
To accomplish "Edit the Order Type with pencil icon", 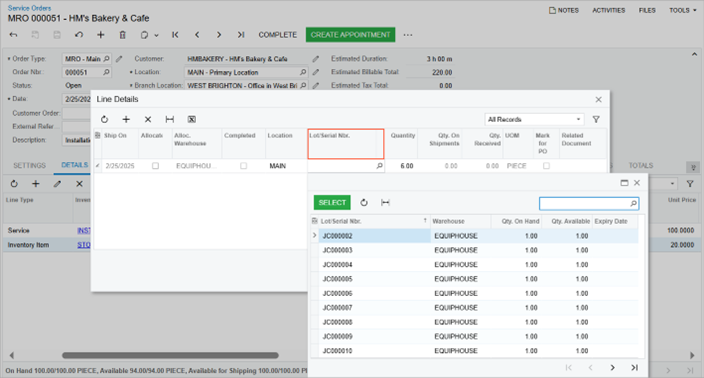I will (119, 59).
